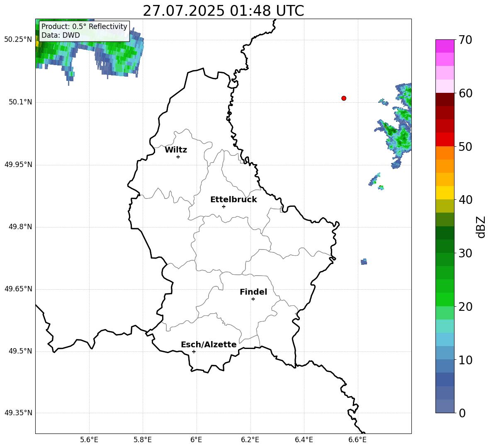
Task: Click the Esch/Alzette station label
Action: click(x=209, y=345)
